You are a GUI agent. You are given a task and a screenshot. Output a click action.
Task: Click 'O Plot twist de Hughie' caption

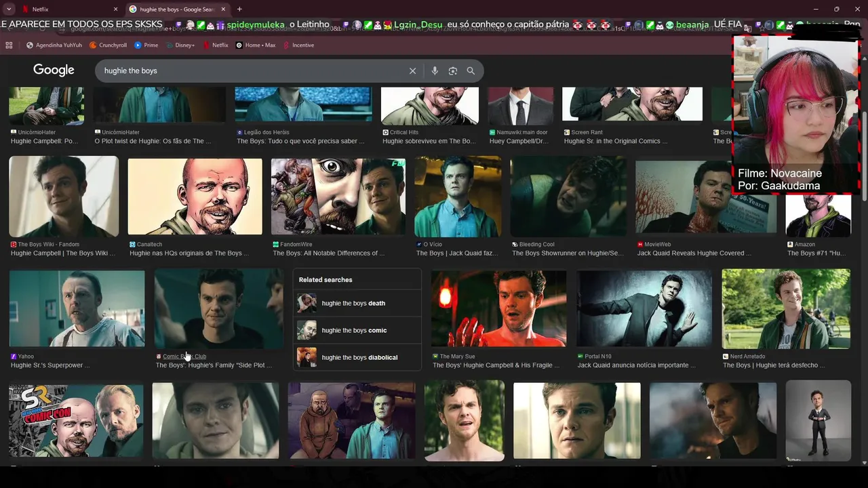(153, 142)
